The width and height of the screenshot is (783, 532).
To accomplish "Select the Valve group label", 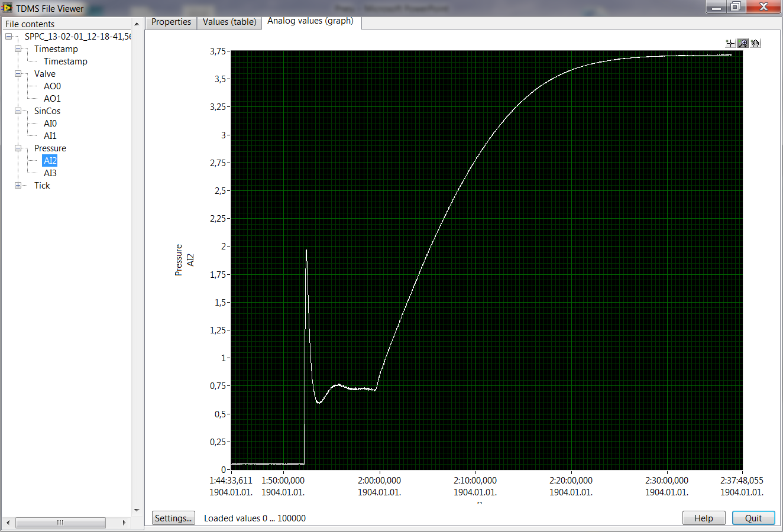I will pos(45,74).
